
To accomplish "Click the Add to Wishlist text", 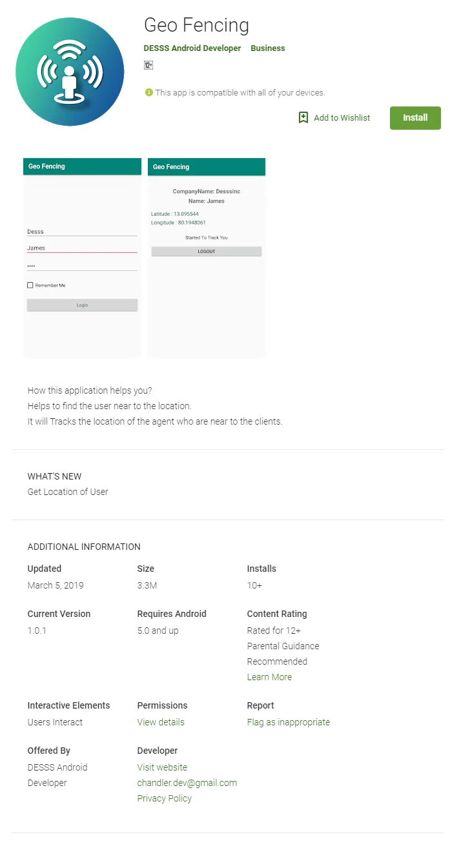I will point(342,117).
